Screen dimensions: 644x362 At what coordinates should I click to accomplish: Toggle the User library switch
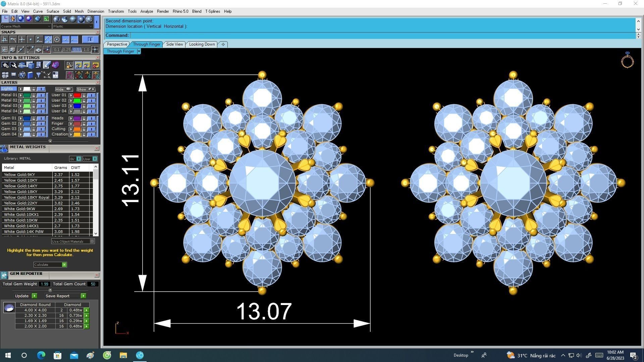tap(95, 159)
